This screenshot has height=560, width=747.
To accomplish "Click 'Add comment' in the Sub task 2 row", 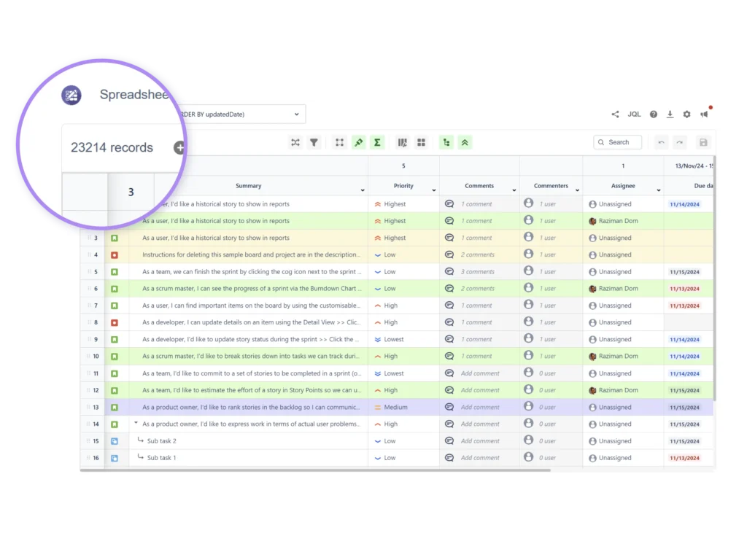I will point(480,441).
